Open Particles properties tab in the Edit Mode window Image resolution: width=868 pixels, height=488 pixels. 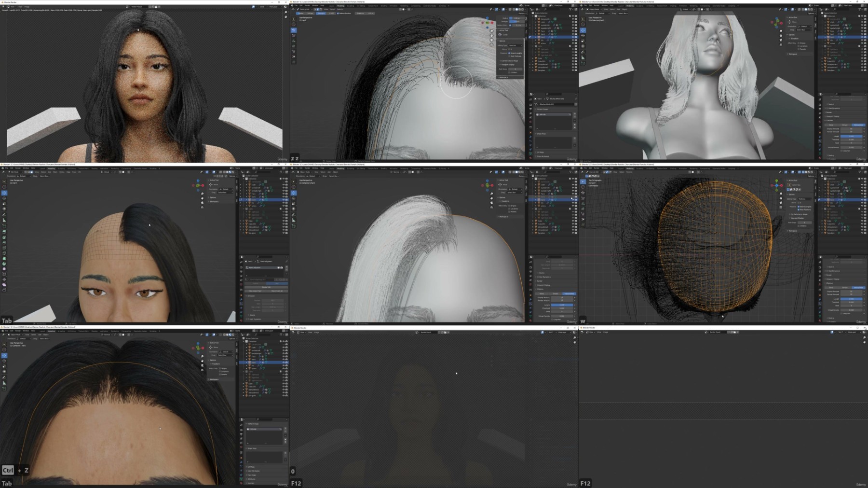point(241,304)
